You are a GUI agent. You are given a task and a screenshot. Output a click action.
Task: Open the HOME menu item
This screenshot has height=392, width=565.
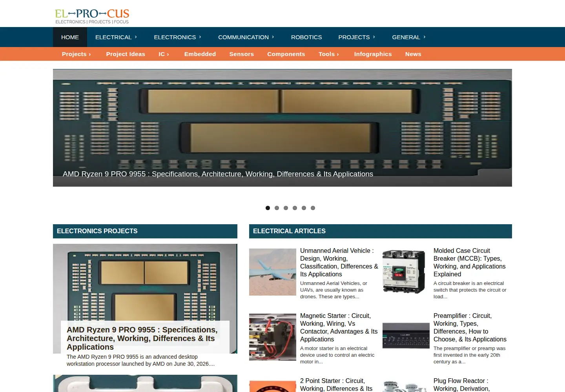[70, 37]
